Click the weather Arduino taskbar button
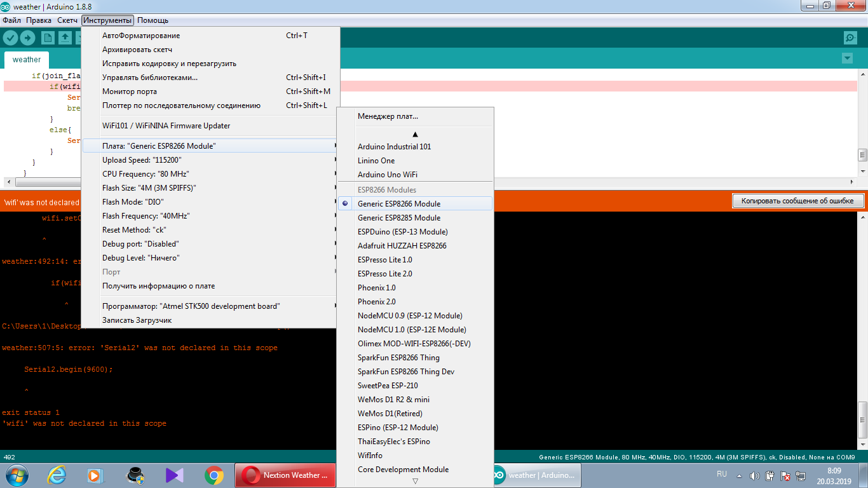 537,475
